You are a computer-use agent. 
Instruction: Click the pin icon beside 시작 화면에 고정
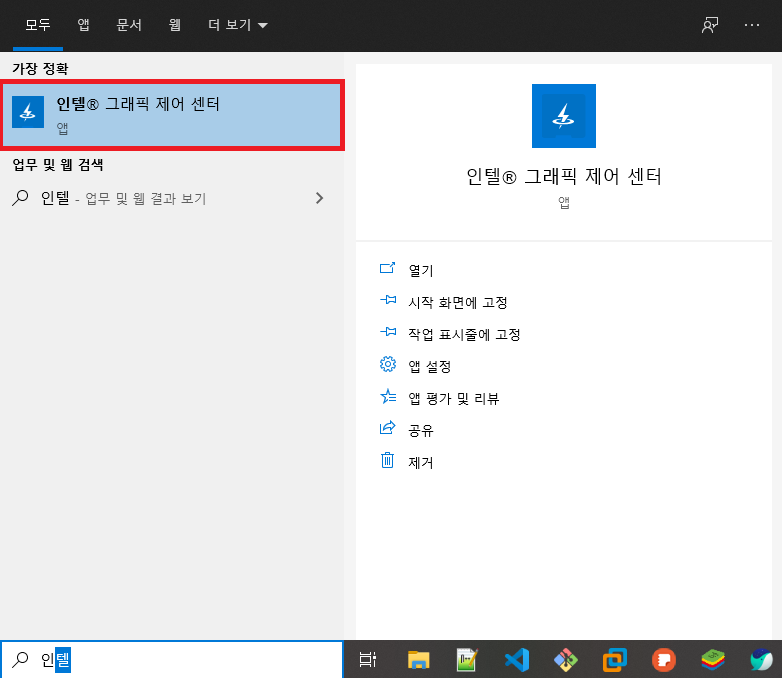point(388,300)
